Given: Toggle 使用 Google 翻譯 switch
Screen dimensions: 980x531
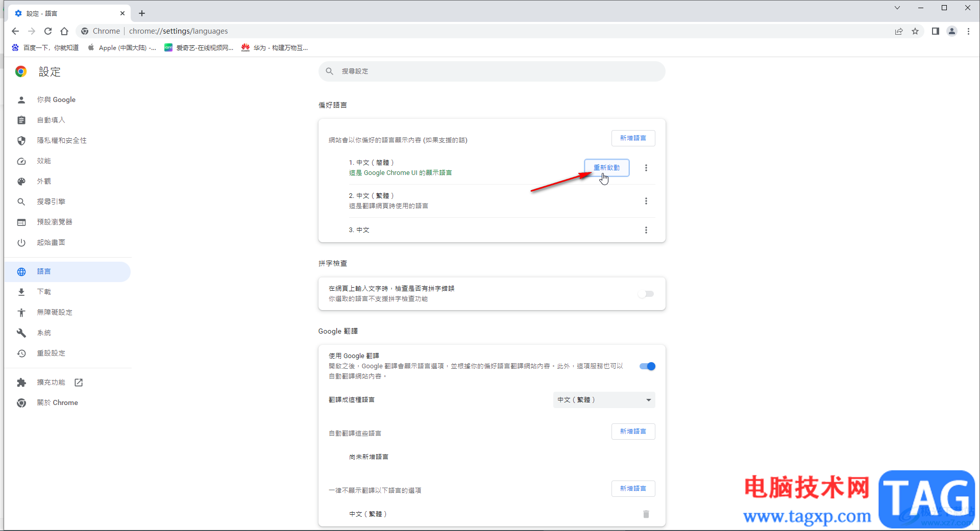Looking at the screenshot, I should [x=647, y=366].
